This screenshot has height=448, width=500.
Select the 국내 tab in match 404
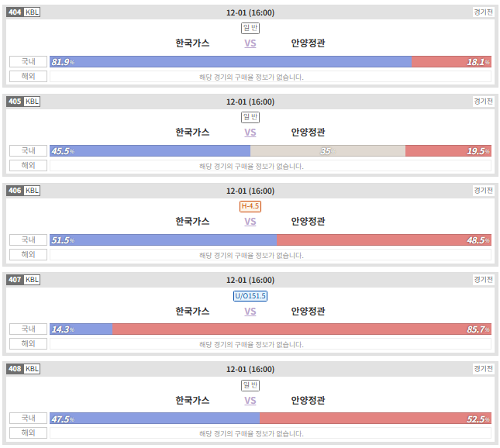(x=29, y=61)
